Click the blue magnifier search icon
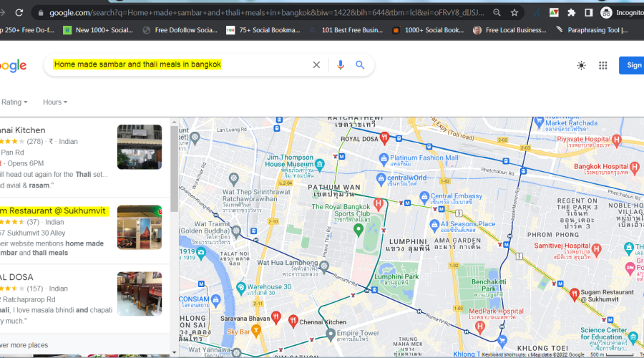The image size is (644, 358). pyautogui.click(x=361, y=65)
